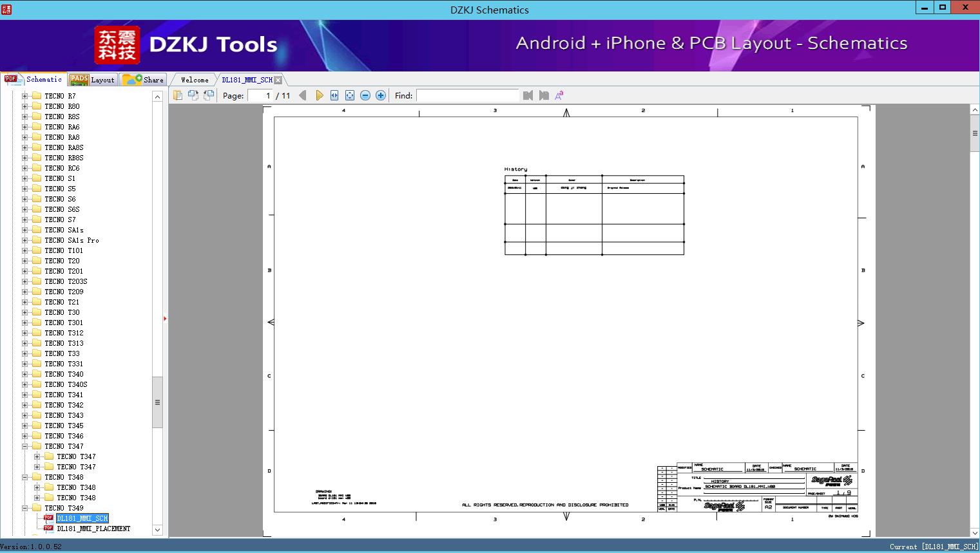Image resolution: width=980 pixels, height=553 pixels.
Task: Click the document viewer scroll up arrow
Action: click(975, 110)
